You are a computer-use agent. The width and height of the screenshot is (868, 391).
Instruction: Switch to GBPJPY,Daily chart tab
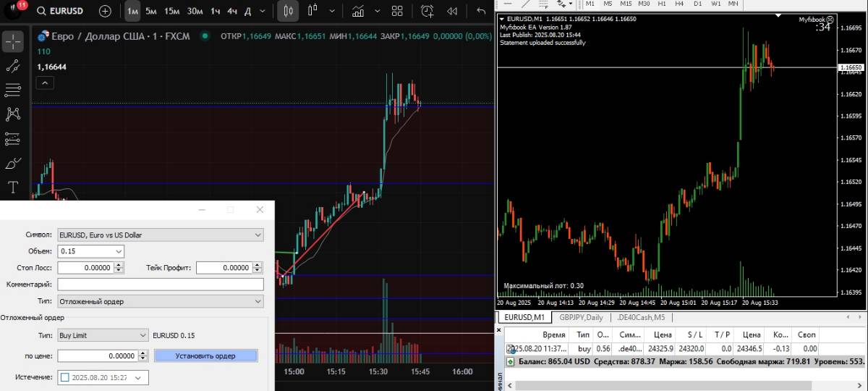coord(580,317)
